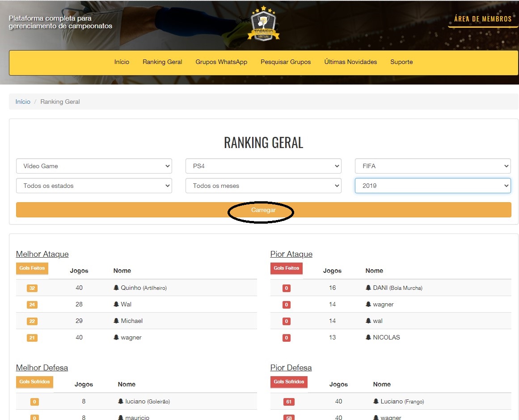Open Grupos WhatsApp menu item
Screen dimensions: 519x420
click(x=221, y=62)
